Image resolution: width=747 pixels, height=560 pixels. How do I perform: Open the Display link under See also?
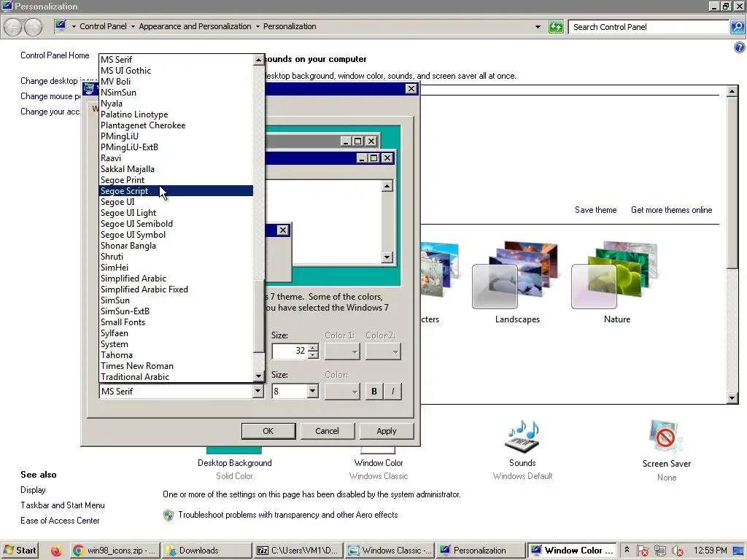click(33, 490)
